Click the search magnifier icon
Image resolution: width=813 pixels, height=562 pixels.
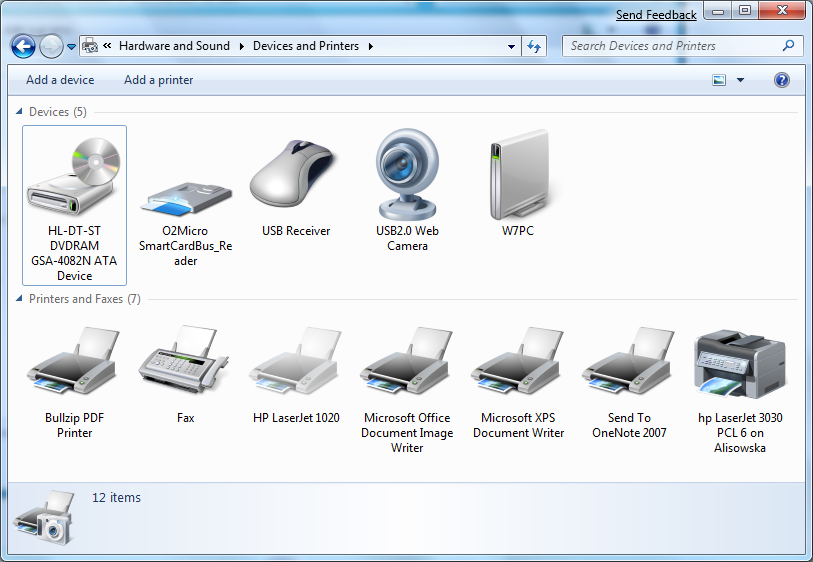click(x=788, y=46)
